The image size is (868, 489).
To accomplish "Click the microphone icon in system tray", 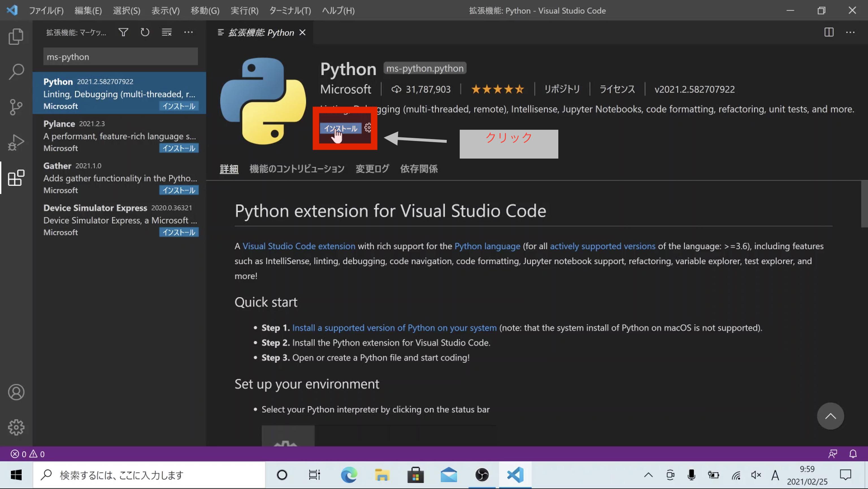I will [691, 475].
